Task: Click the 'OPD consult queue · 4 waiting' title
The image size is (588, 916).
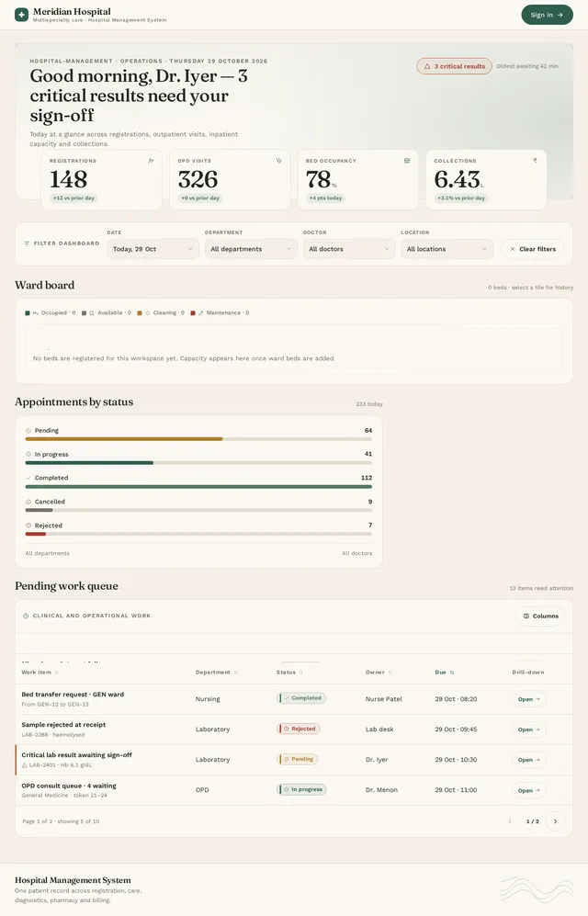Action: [69, 786]
